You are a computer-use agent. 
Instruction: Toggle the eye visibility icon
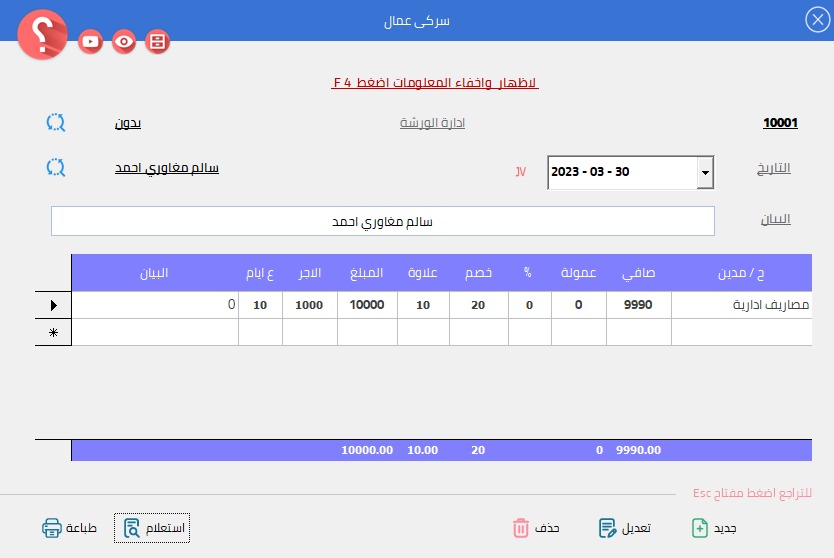click(124, 41)
